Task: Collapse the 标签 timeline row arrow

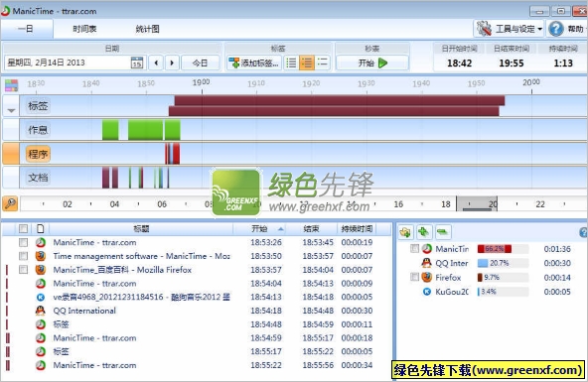Action: (x=11, y=110)
